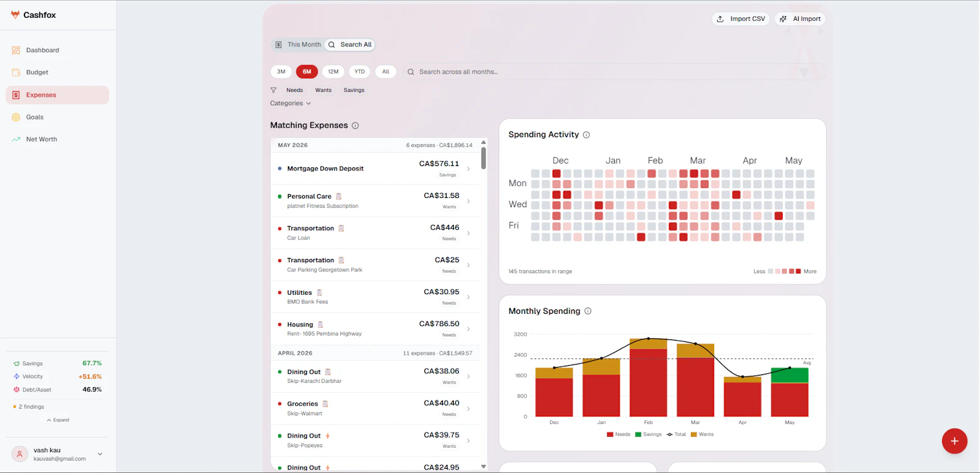This screenshot has width=980, height=473.
Task: Open the user account dropdown chevron
Action: click(100, 454)
